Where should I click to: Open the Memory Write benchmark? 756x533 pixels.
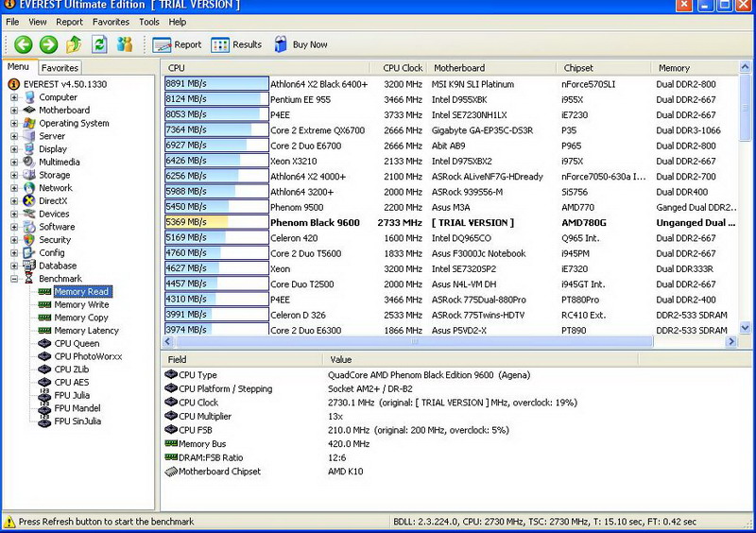(x=81, y=305)
